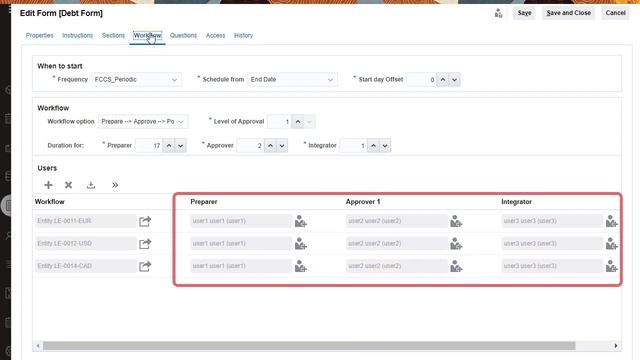The image size is (640, 360).
Task: Click the Entity LE-0012-USD workflow field
Action: tap(86, 243)
